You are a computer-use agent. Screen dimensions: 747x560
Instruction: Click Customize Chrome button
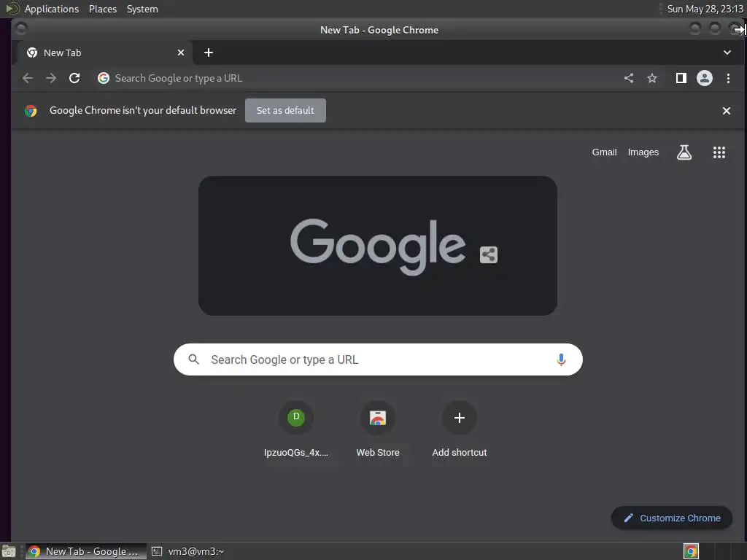click(x=672, y=518)
